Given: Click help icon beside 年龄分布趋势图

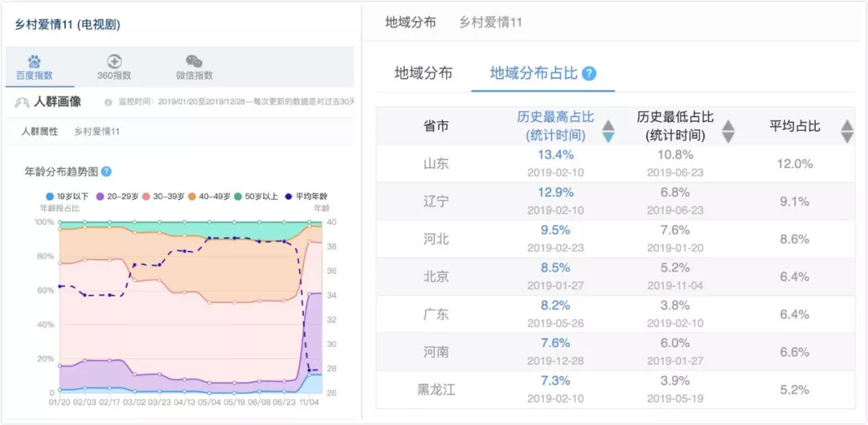Looking at the screenshot, I should pos(106,172).
